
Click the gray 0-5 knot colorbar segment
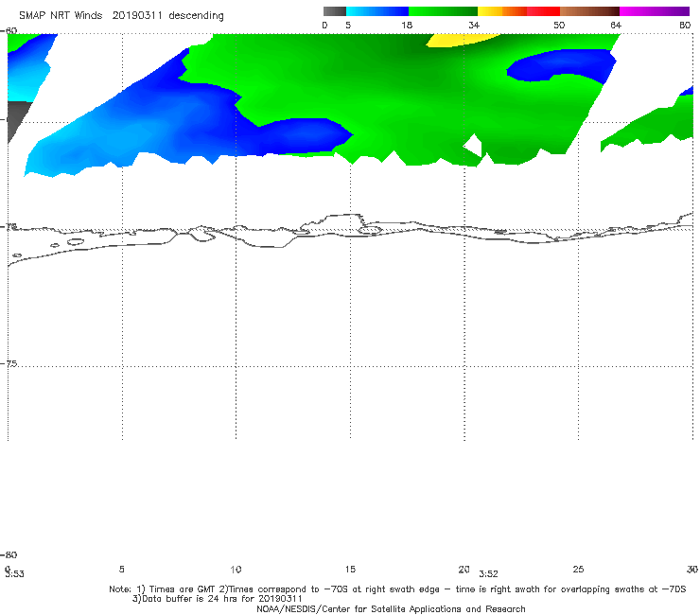[335, 11]
